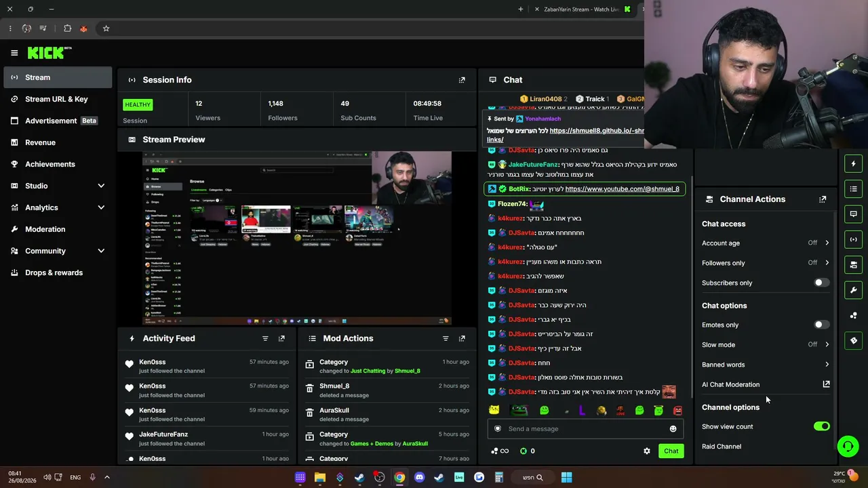Open chat settings gear
This screenshot has height=488, width=868.
pyautogui.click(x=646, y=451)
